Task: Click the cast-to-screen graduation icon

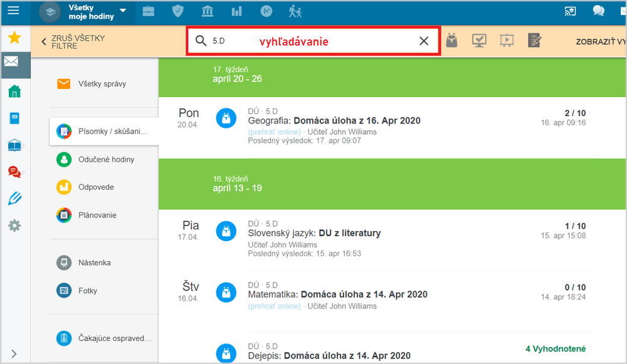Action: click(570, 11)
